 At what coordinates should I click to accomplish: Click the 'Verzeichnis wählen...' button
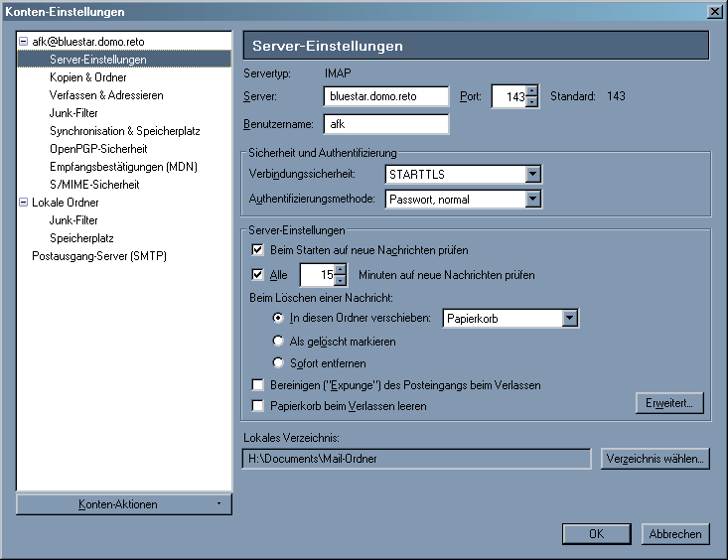655,459
